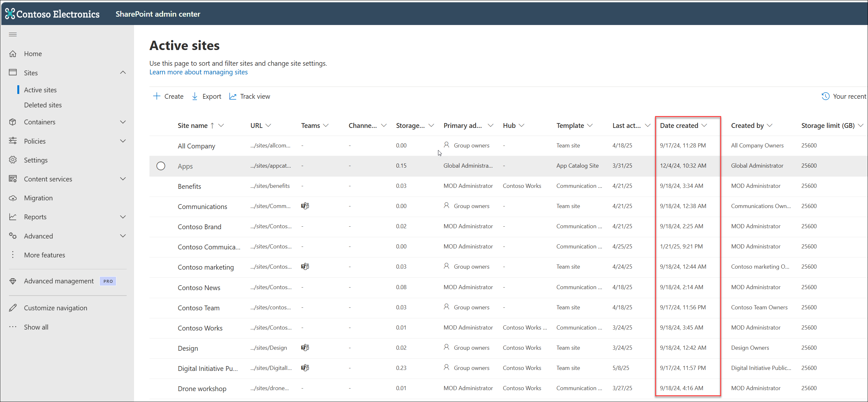Open the Contoso Brand site name
Screen dimensions: 868x402
click(x=199, y=227)
